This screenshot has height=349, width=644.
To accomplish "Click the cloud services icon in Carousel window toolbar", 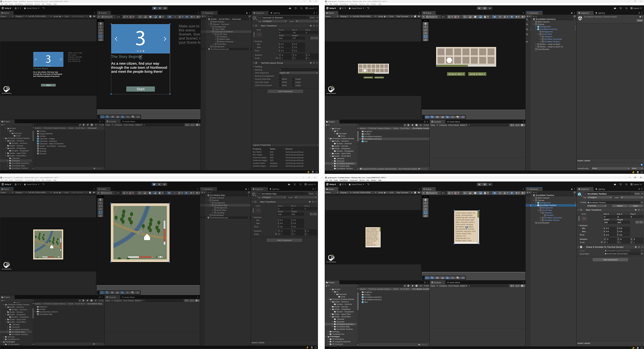I will (x=290, y=8).
